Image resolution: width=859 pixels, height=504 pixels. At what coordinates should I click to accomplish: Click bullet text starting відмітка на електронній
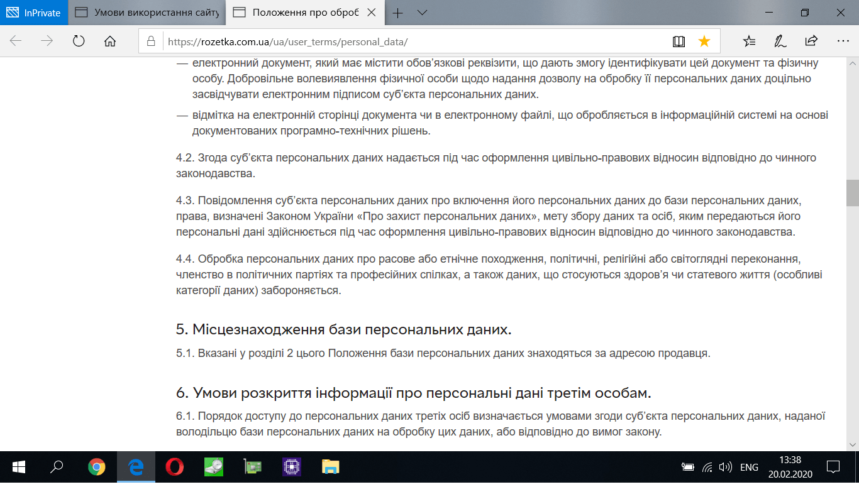pos(511,123)
